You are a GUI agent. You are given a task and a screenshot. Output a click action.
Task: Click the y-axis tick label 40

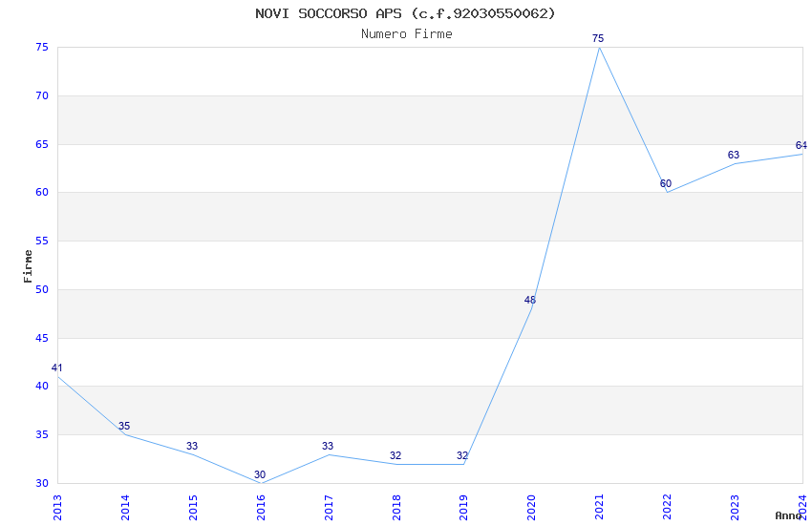coord(42,386)
